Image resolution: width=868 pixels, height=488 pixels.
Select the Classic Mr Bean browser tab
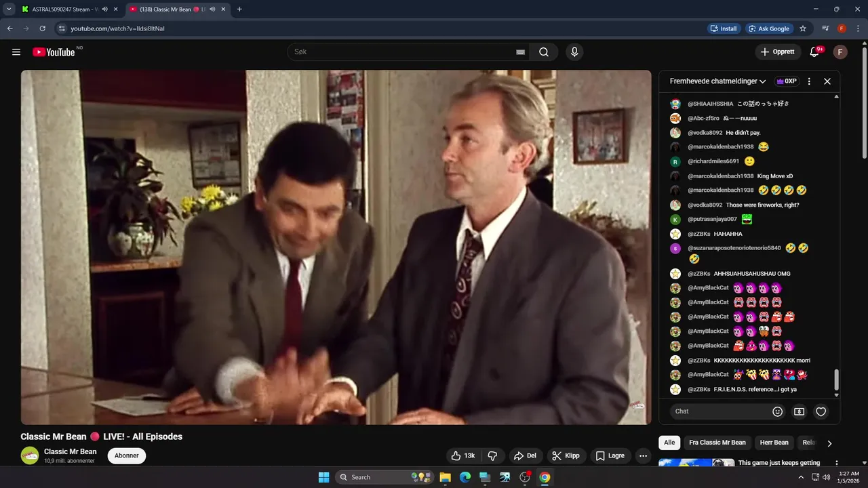click(x=172, y=9)
